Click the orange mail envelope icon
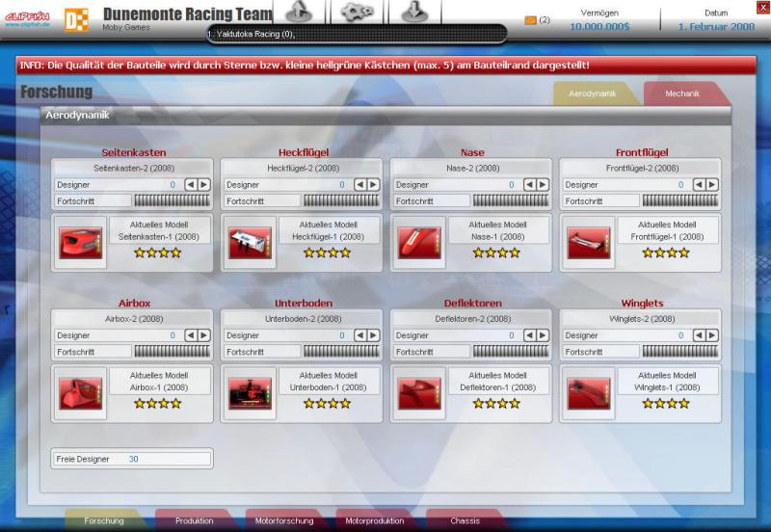Viewport: 771px width, 532px height. click(530, 19)
